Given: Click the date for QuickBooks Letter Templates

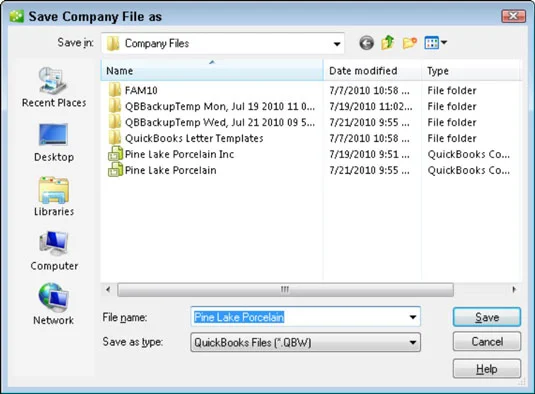Looking at the screenshot, I should pyautogui.click(x=369, y=138).
